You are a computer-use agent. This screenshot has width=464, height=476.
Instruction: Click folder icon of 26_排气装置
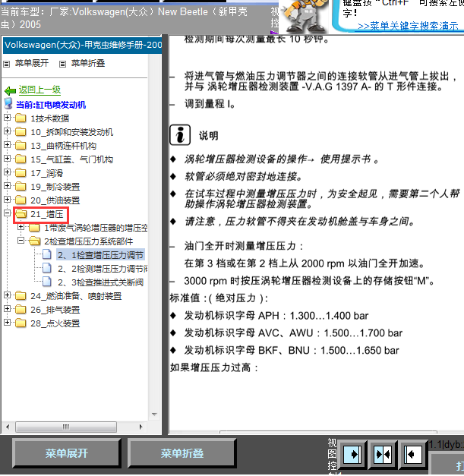click(x=21, y=309)
